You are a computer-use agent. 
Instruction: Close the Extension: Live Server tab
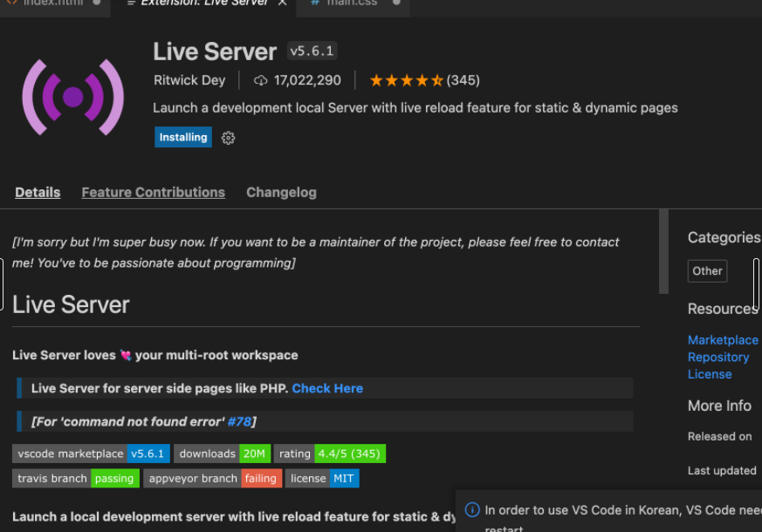click(x=282, y=3)
